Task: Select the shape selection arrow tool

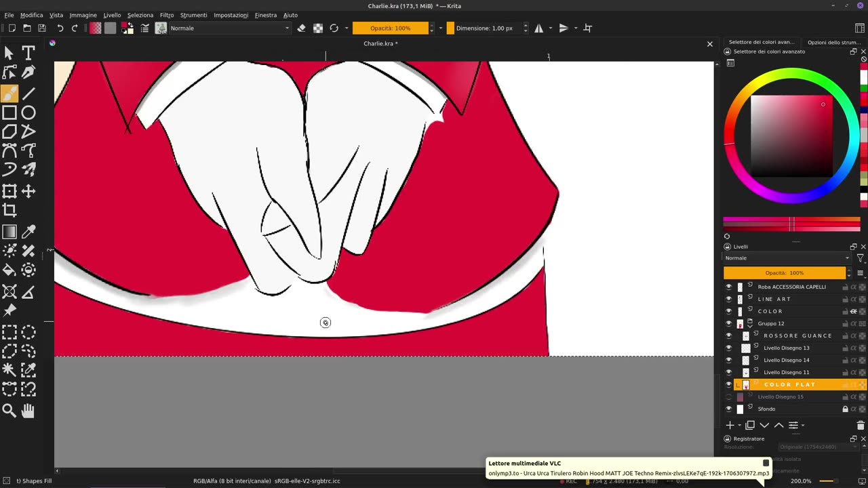Action: point(9,53)
